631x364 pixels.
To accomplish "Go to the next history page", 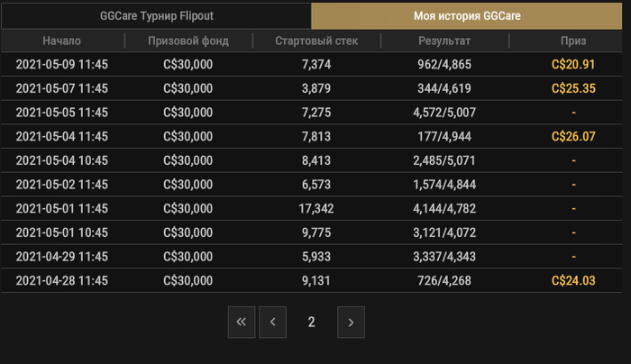I will point(351,322).
